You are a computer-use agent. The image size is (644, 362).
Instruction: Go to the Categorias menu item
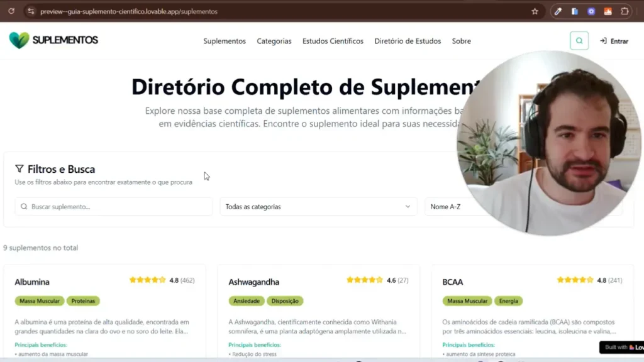point(274,41)
